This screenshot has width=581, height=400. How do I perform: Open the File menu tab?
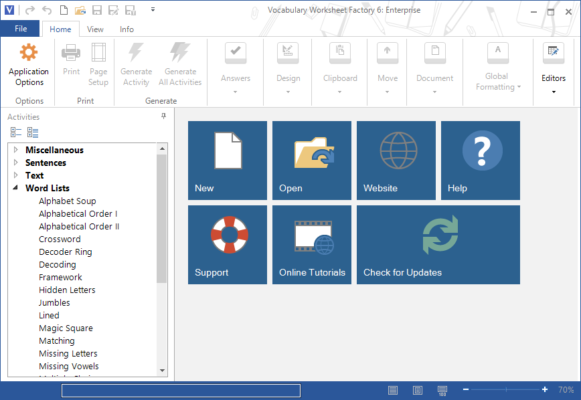tap(20, 29)
